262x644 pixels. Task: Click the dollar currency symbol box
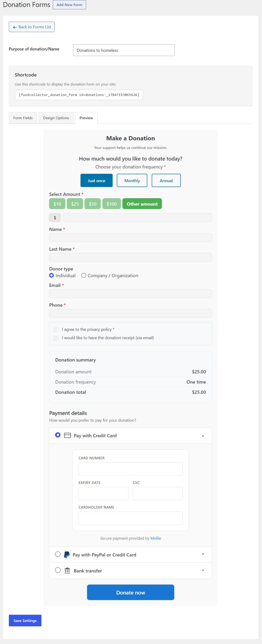tap(55, 218)
